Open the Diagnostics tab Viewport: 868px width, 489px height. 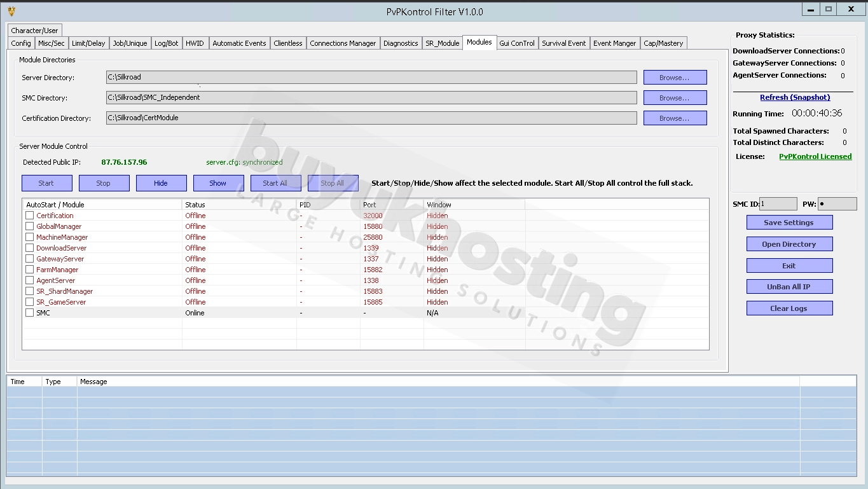click(x=401, y=43)
